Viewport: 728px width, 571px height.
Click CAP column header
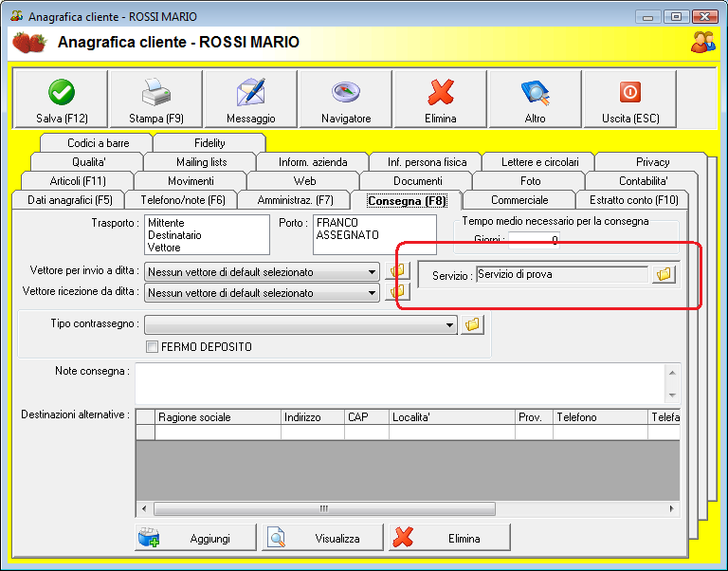pos(366,417)
